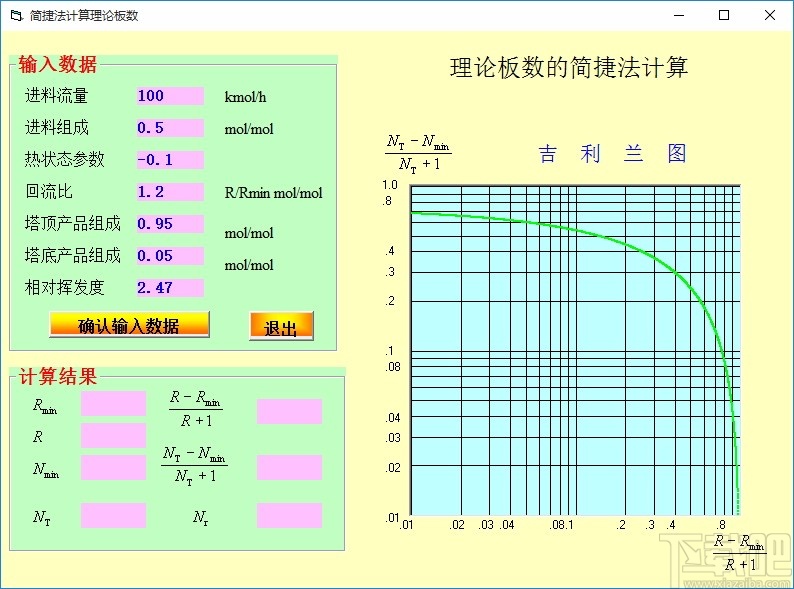Click the 吉利兰图 chart title
Screen dimensions: 794x589
click(x=612, y=153)
